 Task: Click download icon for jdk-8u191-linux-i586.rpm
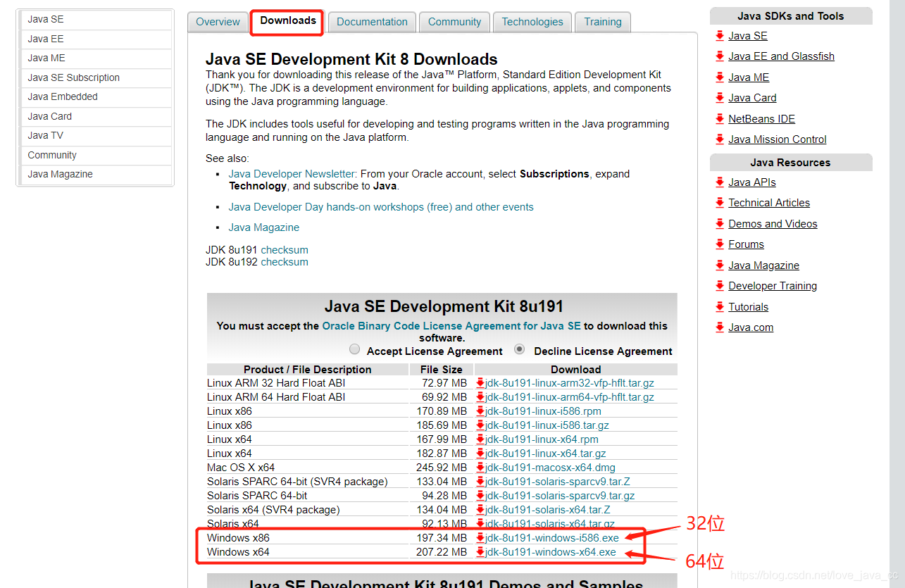[x=480, y=411]
